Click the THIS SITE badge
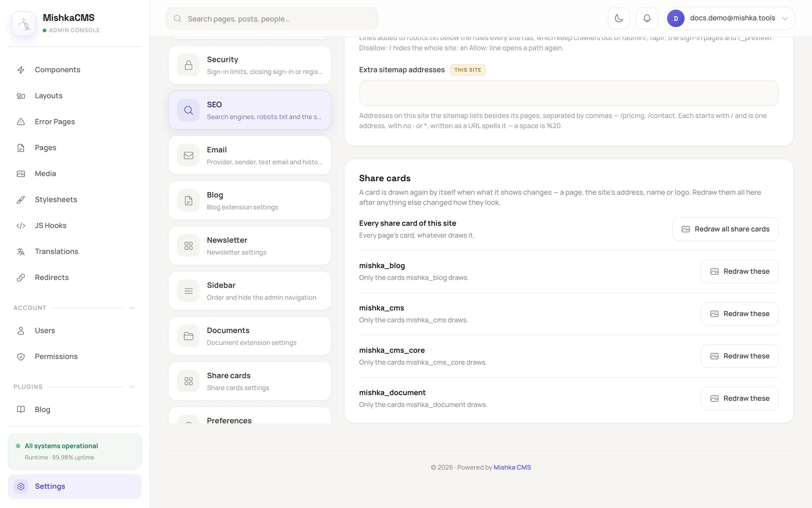The width and height of the screenshot is (812, 508). [x=468, y=70]
